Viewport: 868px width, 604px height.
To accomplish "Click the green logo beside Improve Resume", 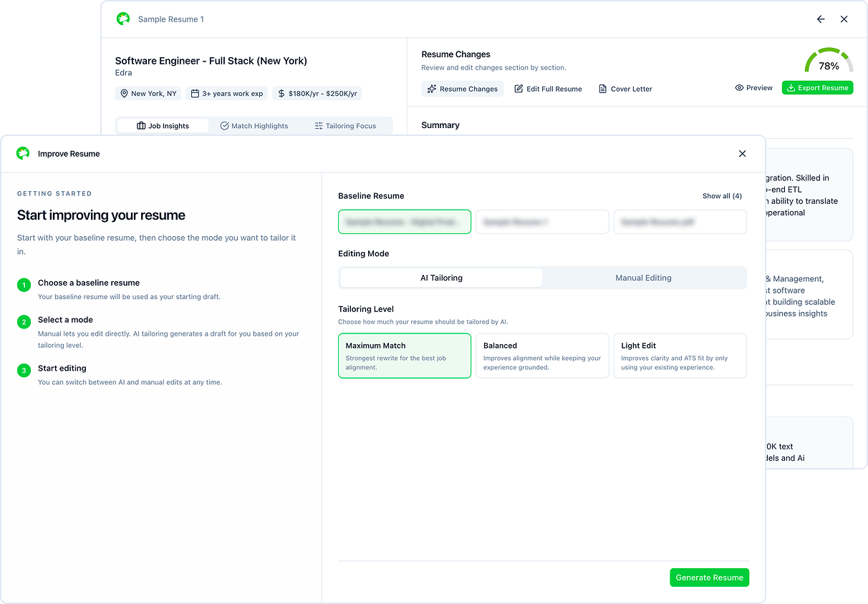I will (x=23, y=153).
